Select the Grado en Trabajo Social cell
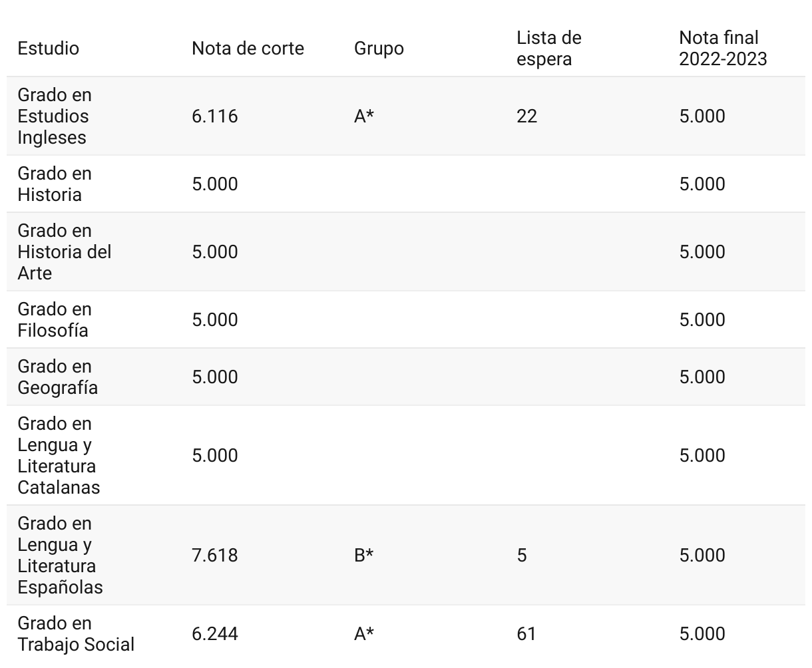This screenshot has width=812, height=668. coord(76,634)
